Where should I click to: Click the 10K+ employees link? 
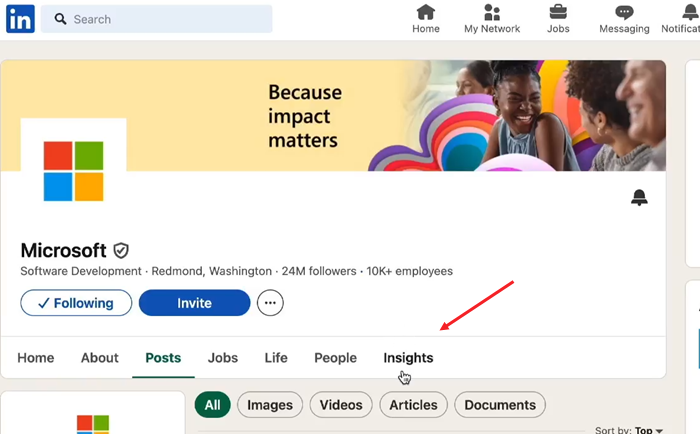pos(409,271)
